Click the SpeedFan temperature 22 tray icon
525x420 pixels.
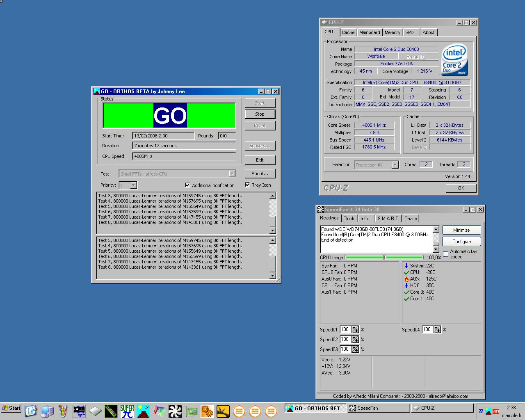pyautogui.click(x=481, y=411)
